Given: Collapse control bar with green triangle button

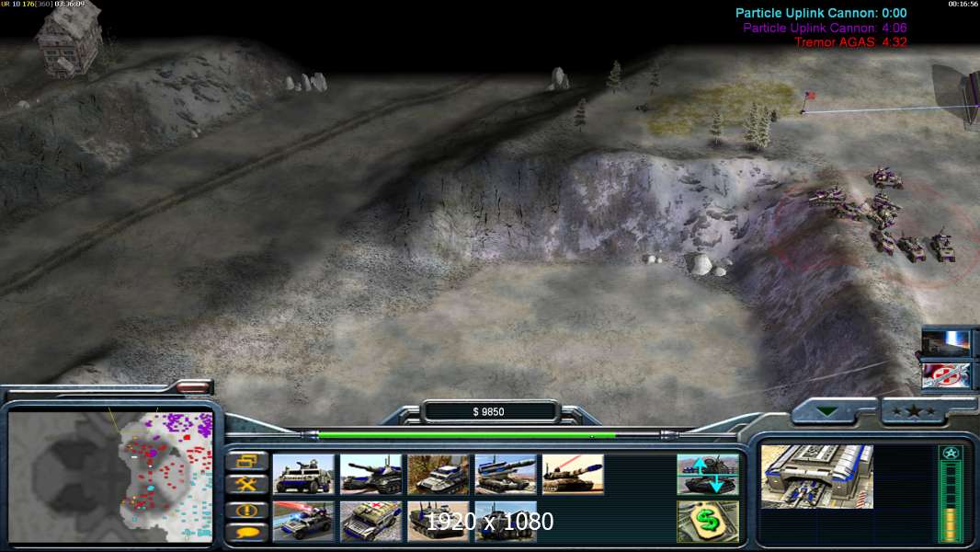Looking at the screenshot, I should [x=826, y=411].
